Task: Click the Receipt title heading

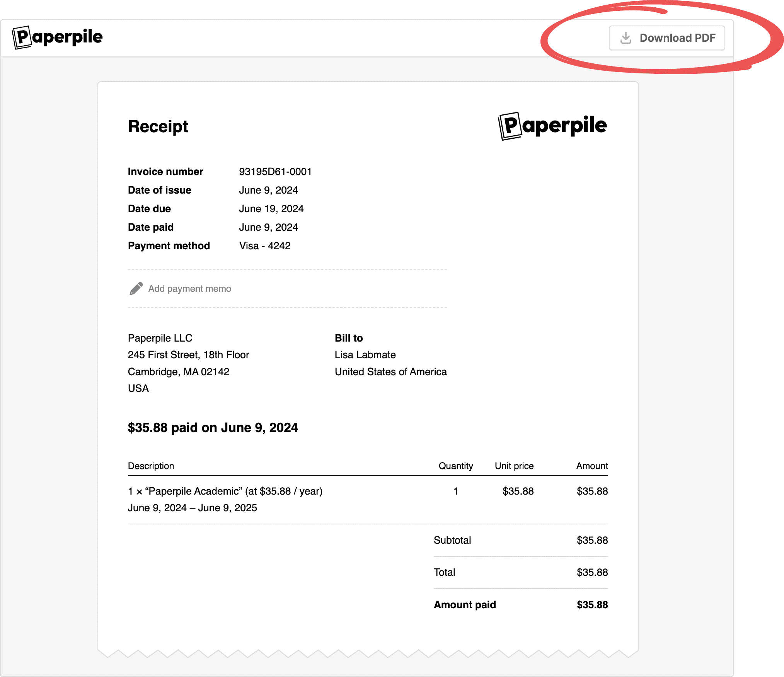Action: click(x=158, y=126)
